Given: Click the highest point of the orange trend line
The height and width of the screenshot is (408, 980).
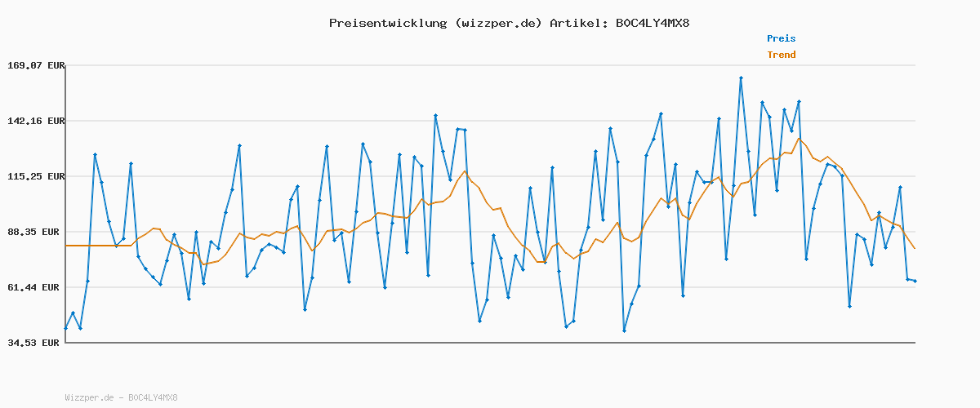Looking at the screenshot, I should (x=800, y=138).
